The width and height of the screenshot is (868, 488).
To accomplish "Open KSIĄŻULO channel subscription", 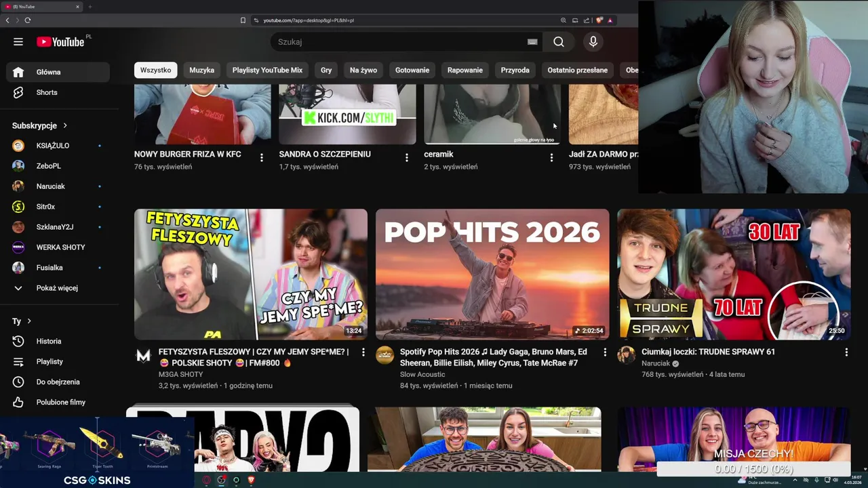I will (x=58, y=146).
